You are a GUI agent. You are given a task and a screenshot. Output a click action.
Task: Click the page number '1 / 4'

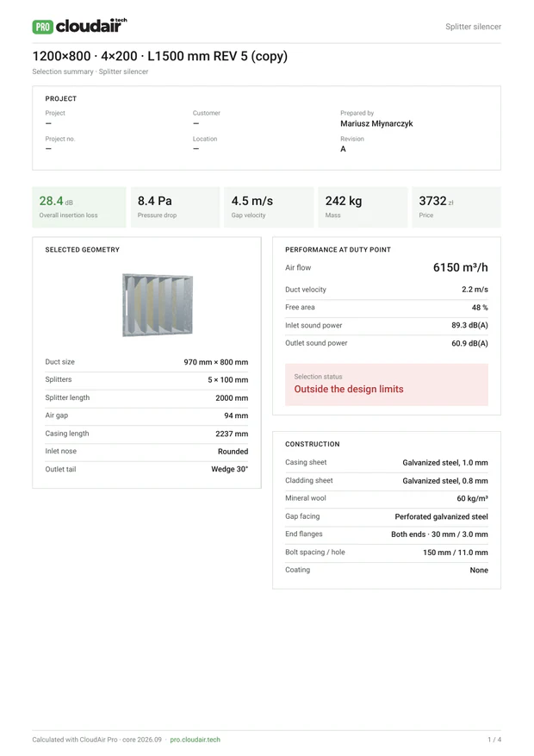coord(494,739)
